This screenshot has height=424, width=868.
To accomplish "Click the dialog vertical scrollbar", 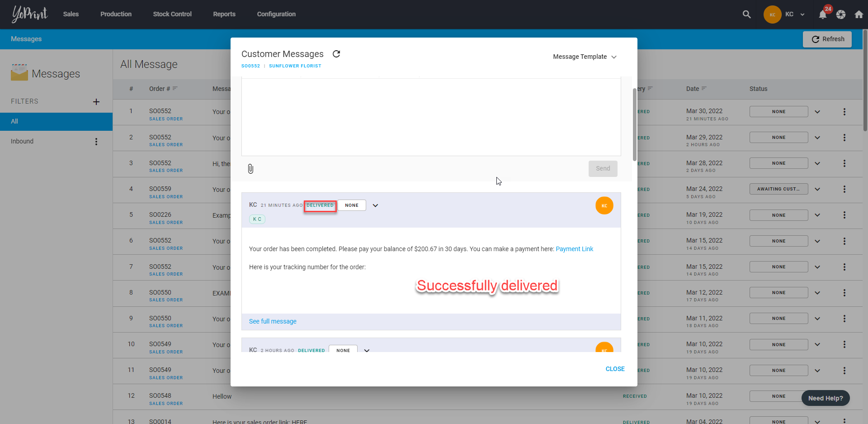I will pyautogui.click(x=635, y=124).
